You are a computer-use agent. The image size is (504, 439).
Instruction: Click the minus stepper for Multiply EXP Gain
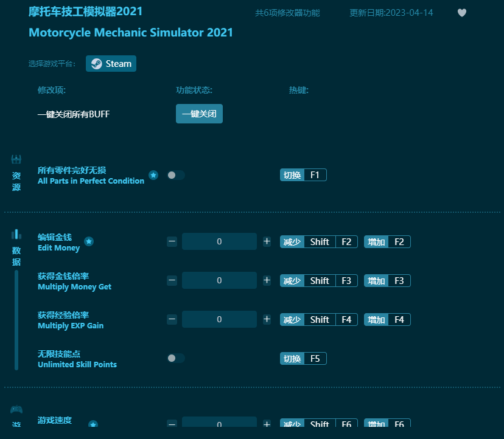(x=172, y=319)
